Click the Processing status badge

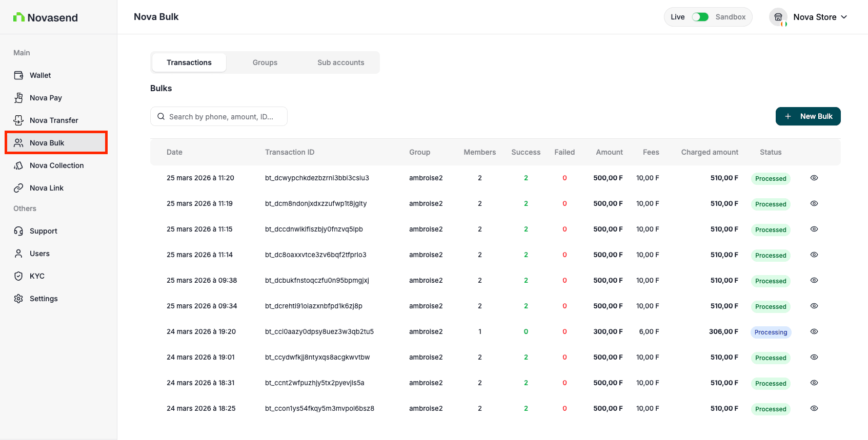pos(771,332)
